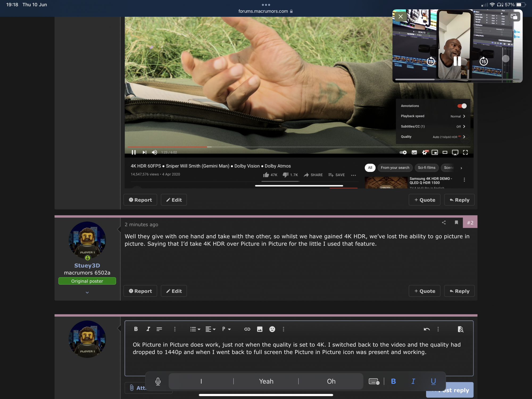Bookmark post #2 with the bookmark icon
The image size is (532, 399).
click(456, 222)
